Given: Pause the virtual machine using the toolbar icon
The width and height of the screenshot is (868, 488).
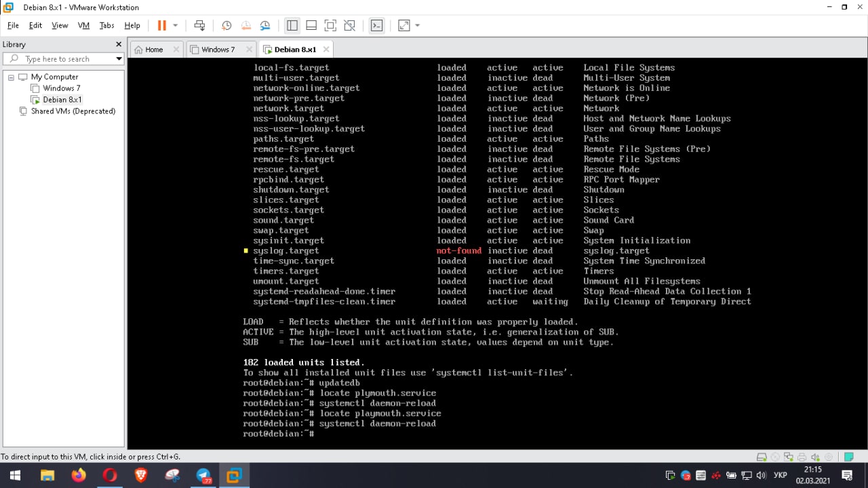Looking at the screenshot, I should 161,25.
